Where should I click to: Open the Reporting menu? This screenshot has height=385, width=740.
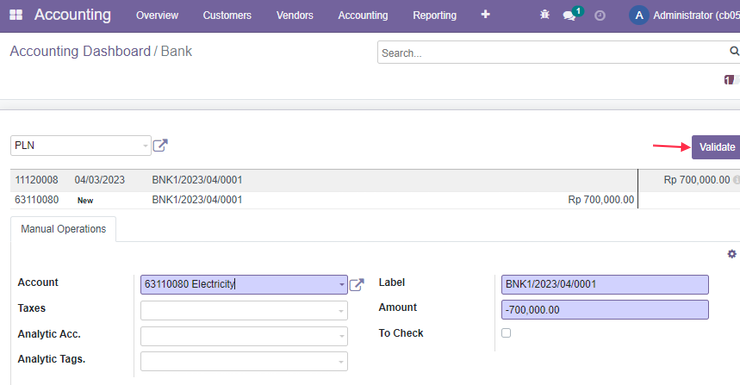click(435, 16)
